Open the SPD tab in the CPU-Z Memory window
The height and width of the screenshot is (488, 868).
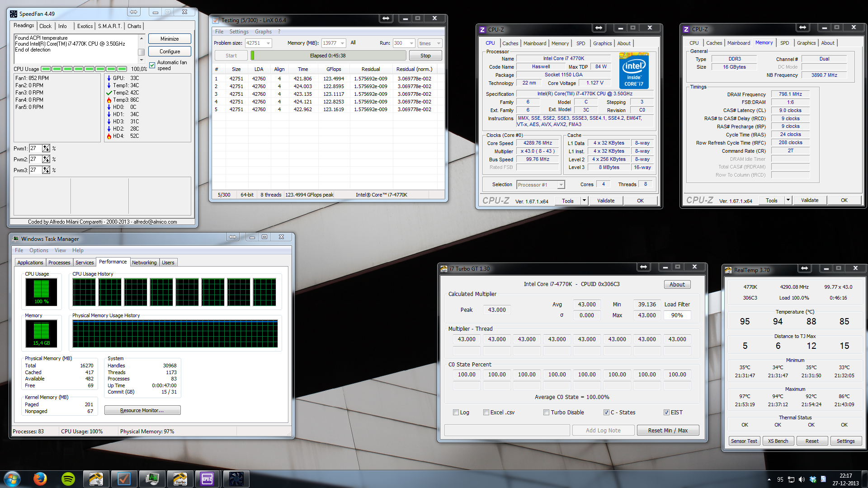click(x=785, y=43)
